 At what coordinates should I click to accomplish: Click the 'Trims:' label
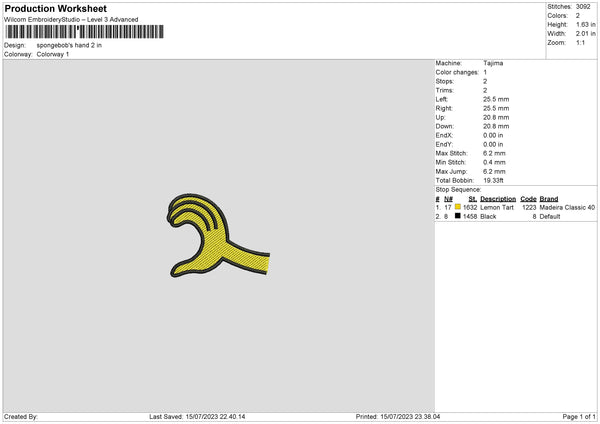pos(445,90)
